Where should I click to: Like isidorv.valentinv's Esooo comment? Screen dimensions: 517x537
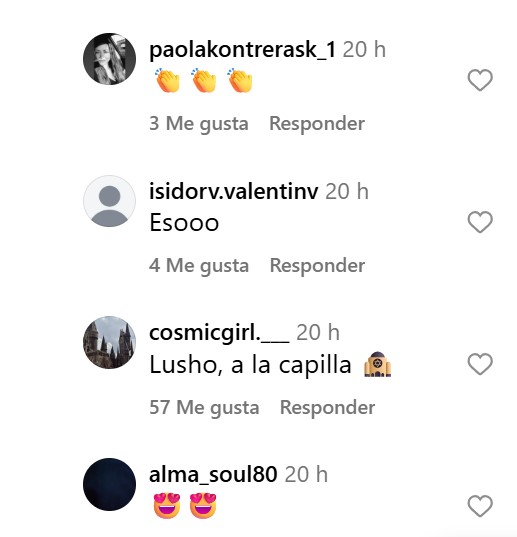pyautogui.click(x=480, y=222)
